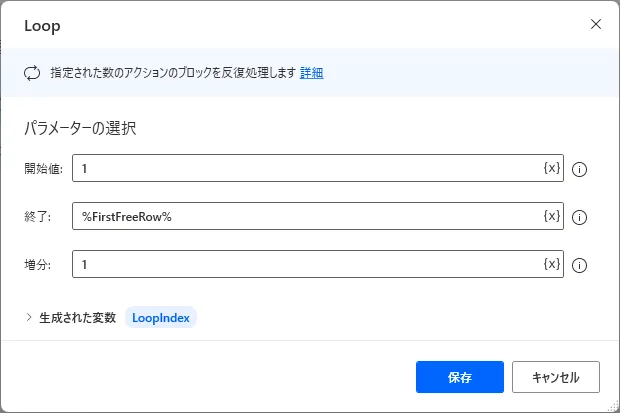Screen dimensions: 620x413
Task: Expand the 生成された変数 section
Action: coord(29,317)
